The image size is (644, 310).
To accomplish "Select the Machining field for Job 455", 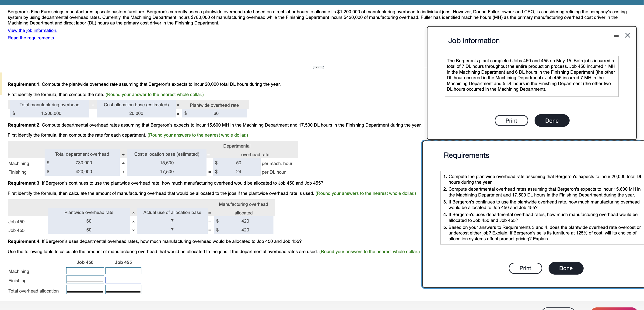I will [123, 271].
